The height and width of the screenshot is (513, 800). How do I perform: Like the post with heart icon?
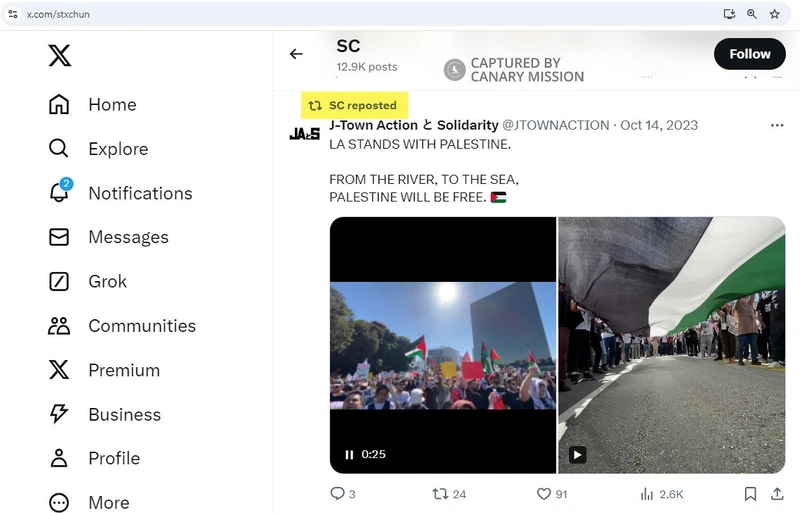tap(544, 493)
